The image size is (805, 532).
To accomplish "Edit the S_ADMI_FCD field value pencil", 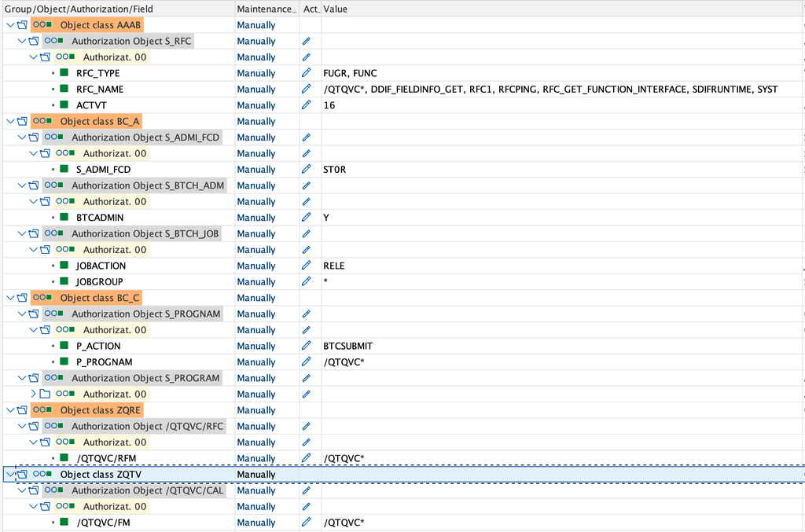I will (307, 169).
